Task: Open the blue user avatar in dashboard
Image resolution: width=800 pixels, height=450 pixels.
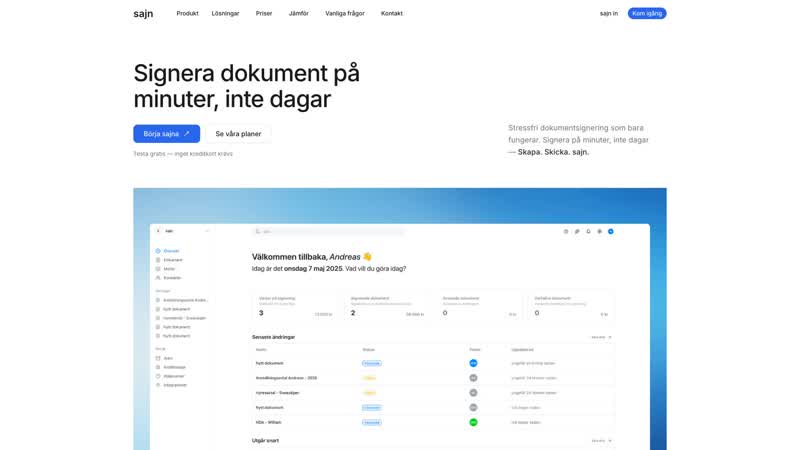Action: [611, 231]
